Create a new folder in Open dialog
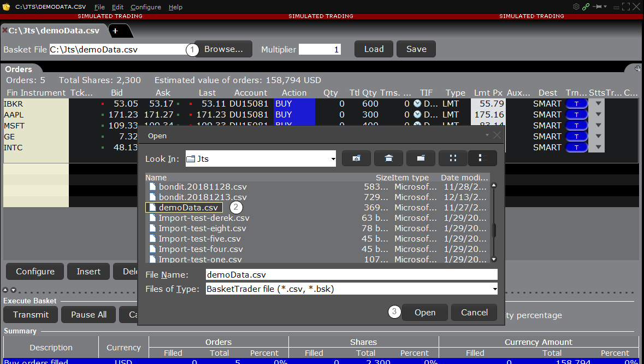The height and width of the screenshot is (364, 644). [x=421, y=158]
